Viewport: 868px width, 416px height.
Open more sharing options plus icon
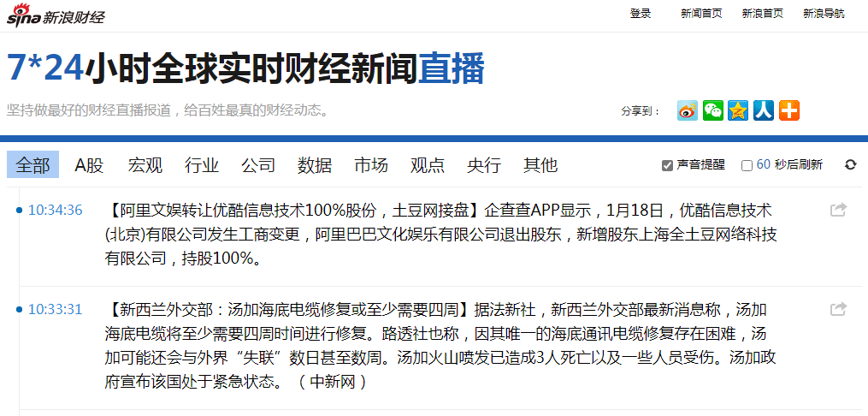[x=788, y=110]
